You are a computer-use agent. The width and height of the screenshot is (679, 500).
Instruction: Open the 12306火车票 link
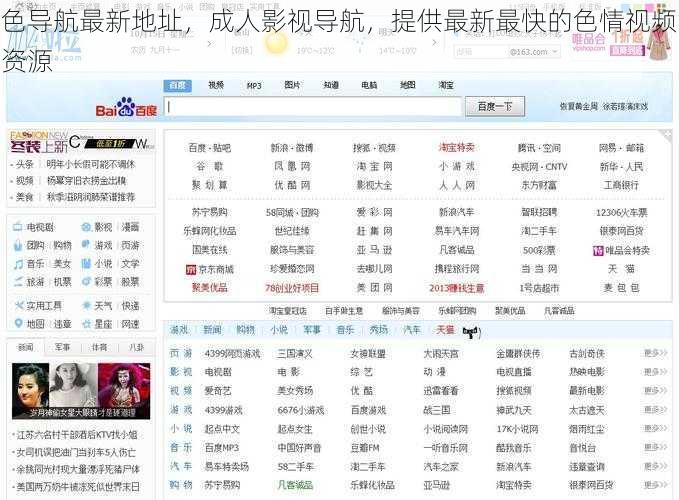[x=621, y=213]
